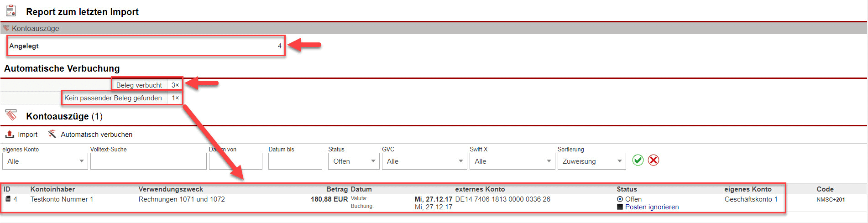868x223 pixels.
Task: Click into the Volltext-Suche field
Action: (x=148, y=161)
